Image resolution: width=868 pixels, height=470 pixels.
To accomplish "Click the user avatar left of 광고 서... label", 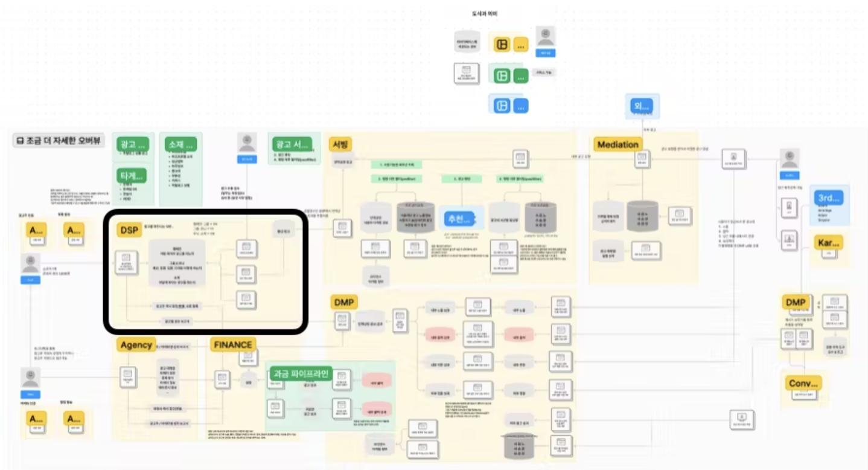I will pos(247,143).
